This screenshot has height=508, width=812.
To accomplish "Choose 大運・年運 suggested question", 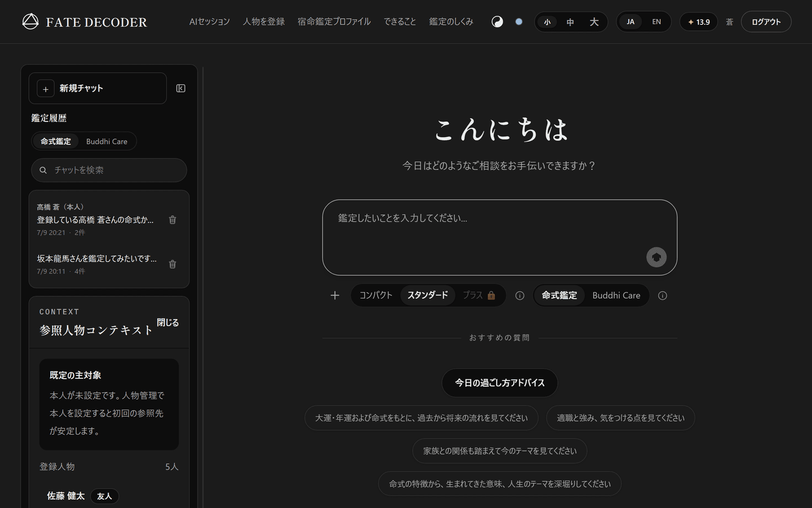I will click(x=421, y=418).
